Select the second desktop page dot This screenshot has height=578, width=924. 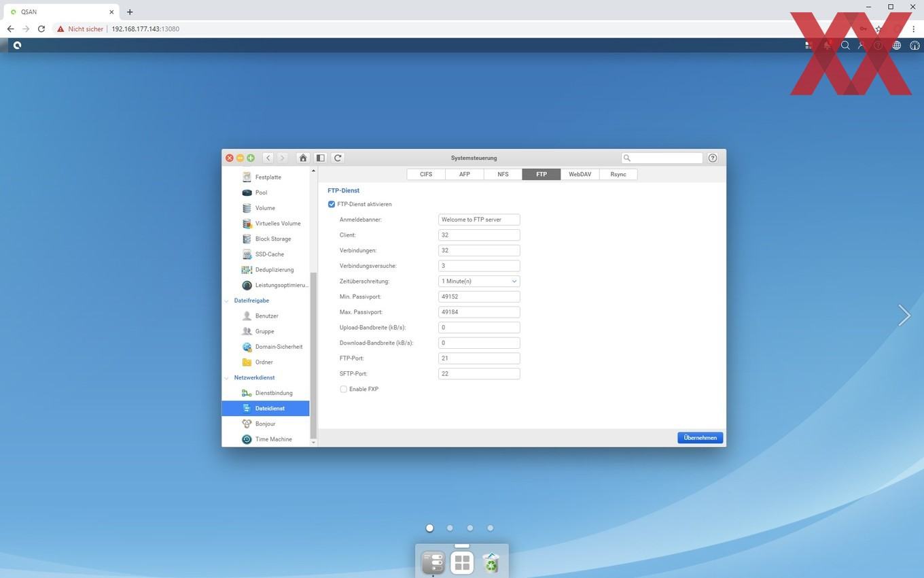pyautogui.click(x=450, y=528)
